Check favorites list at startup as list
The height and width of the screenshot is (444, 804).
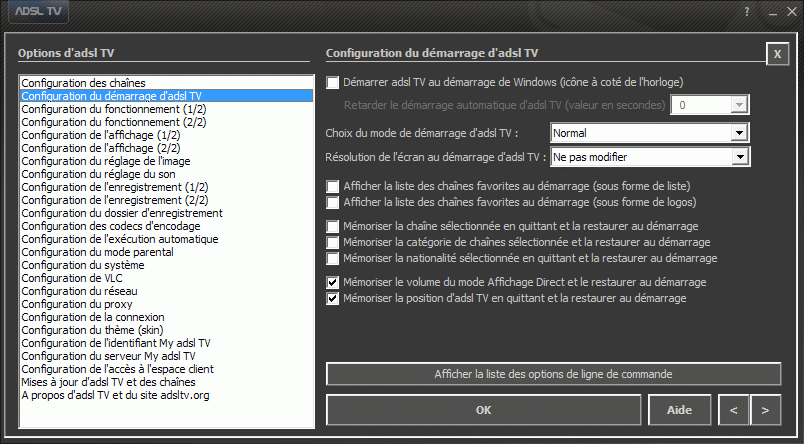pos(332,187)
